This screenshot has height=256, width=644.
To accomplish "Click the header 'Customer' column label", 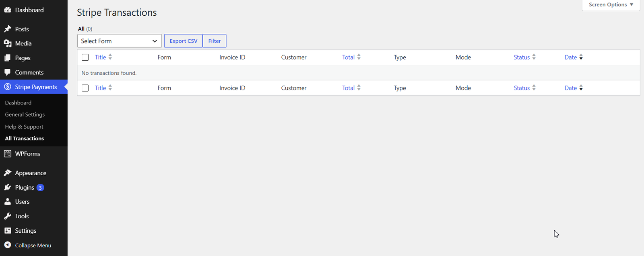I will [294, 57].
